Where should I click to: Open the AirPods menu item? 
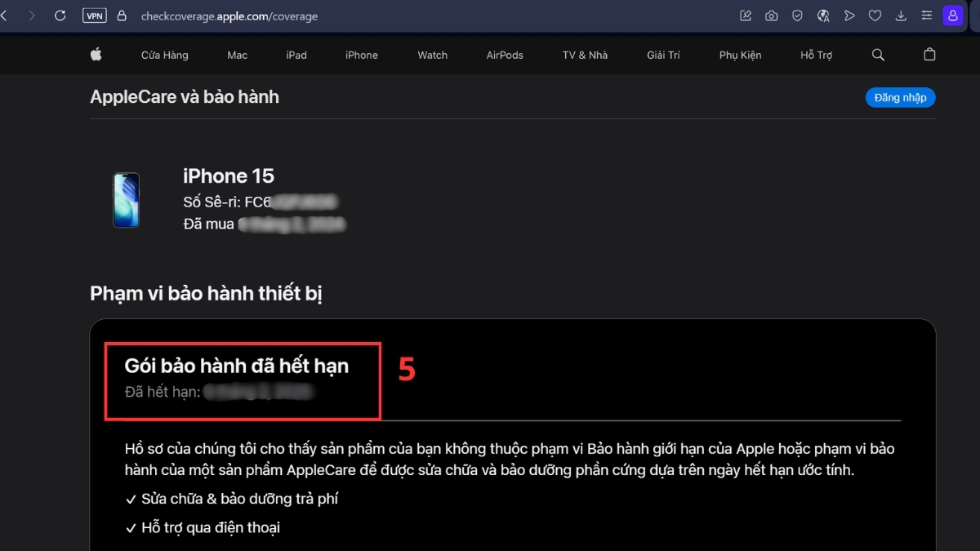coord(505,56)
